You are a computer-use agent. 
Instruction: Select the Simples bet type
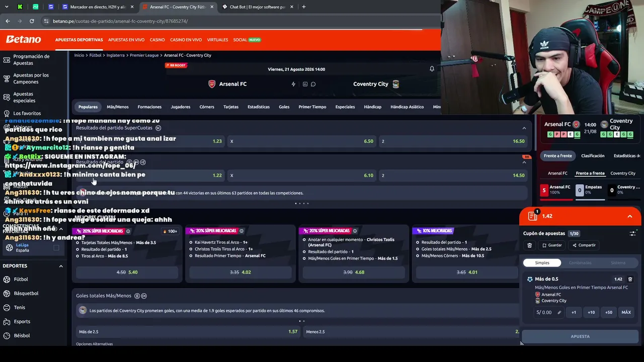point(542,263)
